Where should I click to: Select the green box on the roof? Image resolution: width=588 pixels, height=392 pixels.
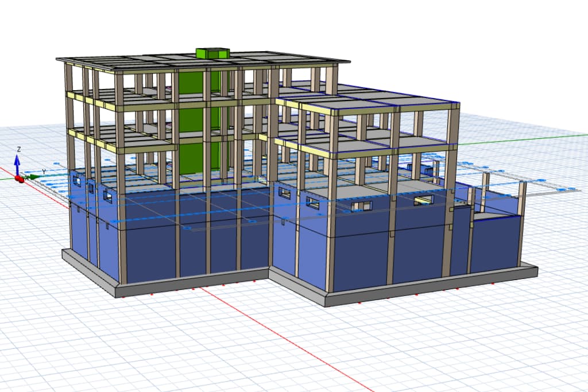pyautogui.click(x=212, y=53)
